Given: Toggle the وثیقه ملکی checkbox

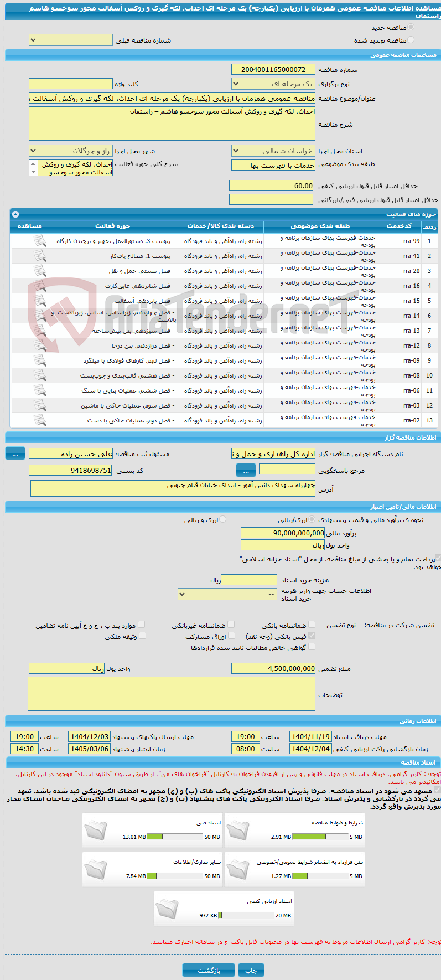Looking at the screenshot, I should [x=142, y=636].
